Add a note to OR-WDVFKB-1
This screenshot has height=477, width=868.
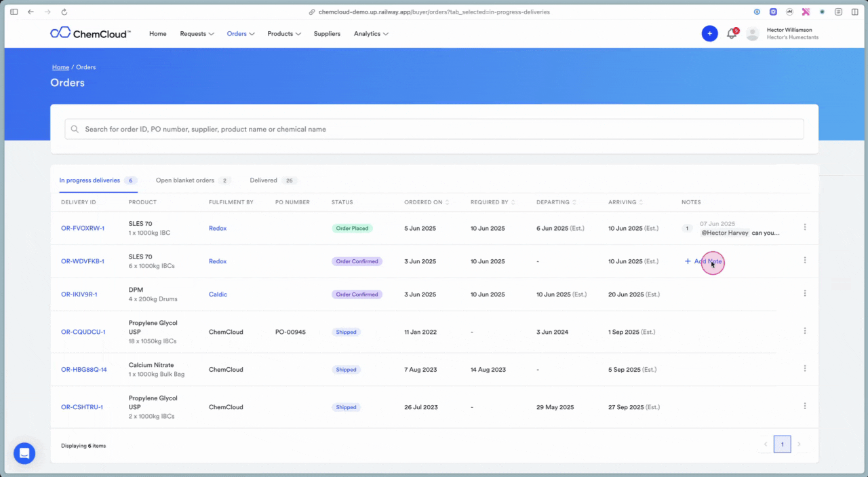point(703,261)
